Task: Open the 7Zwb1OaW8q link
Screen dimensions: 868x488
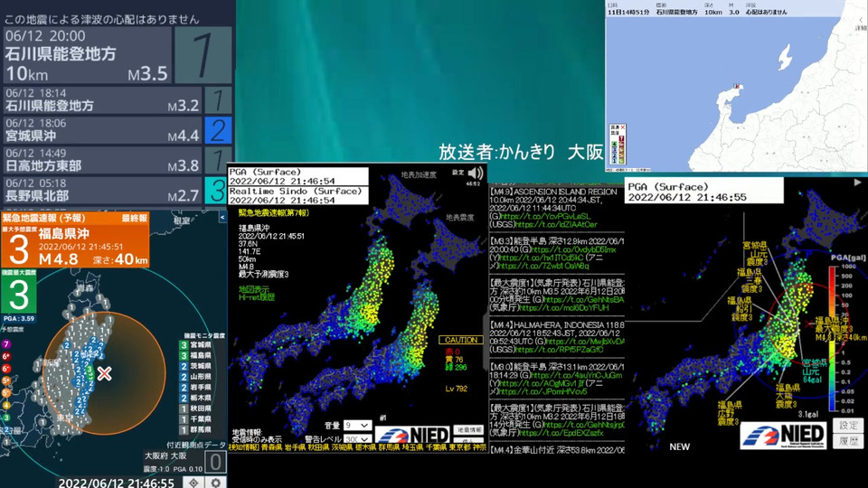Action: pos(544,266)
